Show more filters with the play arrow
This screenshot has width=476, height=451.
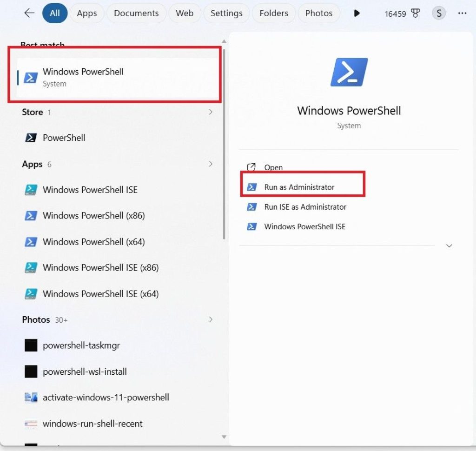point(357,13)
